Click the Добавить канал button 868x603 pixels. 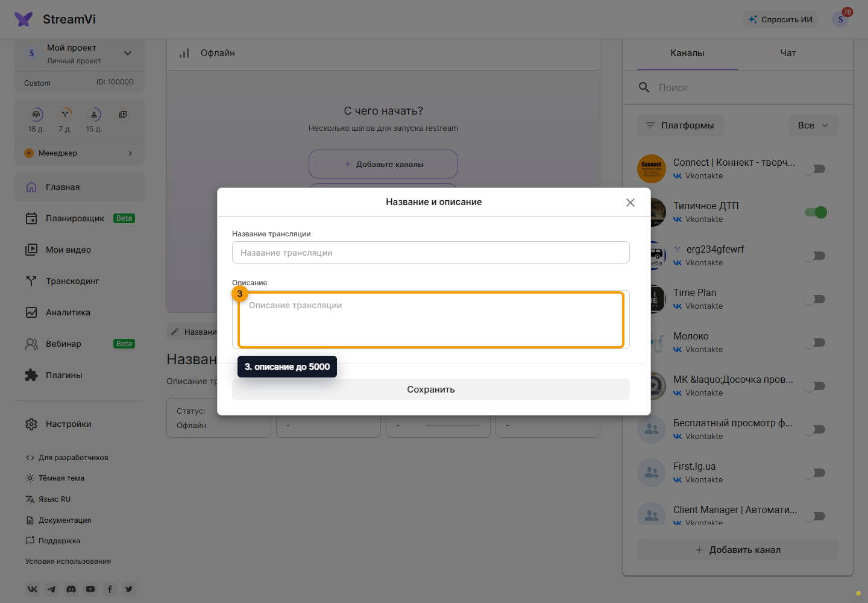click(x=738, y=550)
